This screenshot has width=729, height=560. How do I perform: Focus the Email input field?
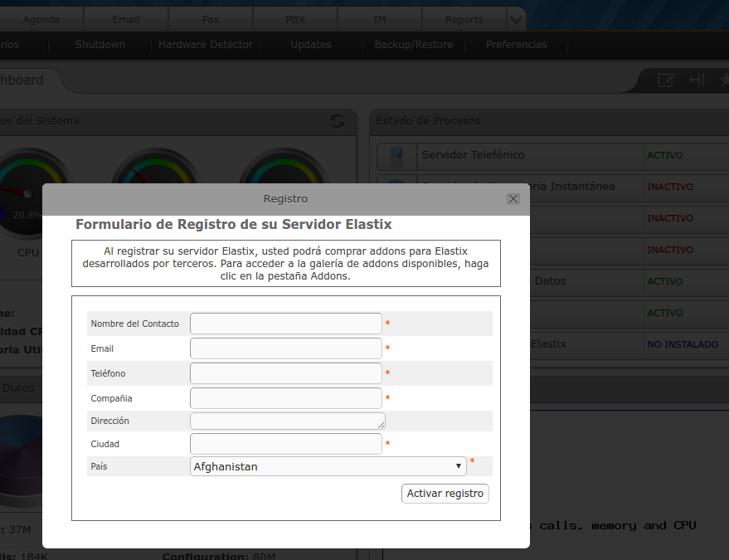285,348
